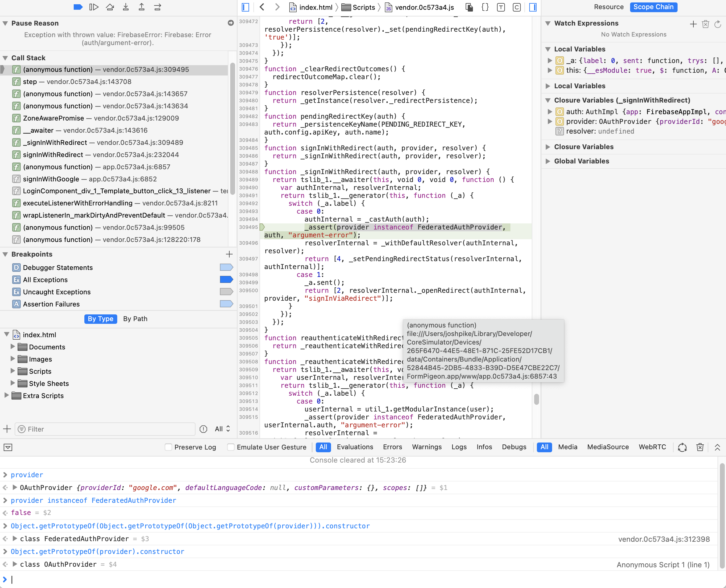Viewport: 726px width, 588px height.
Task: Clear the console with the trash icon
Action: [700, 447]
